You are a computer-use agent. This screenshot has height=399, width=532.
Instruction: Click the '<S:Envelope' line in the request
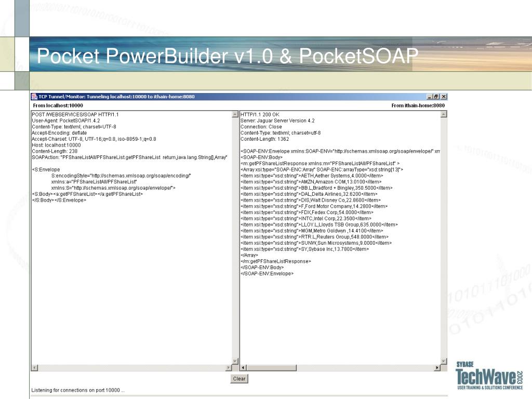coord(46,170)
